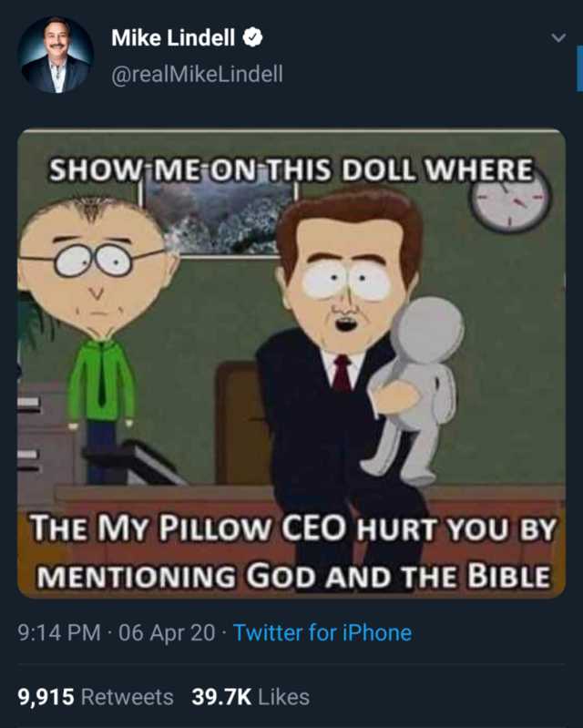Image resolution: width=583 pixels, height=728 pixels.
Task: View the 39.7K Likes list
Action: [x=251, y=696]
